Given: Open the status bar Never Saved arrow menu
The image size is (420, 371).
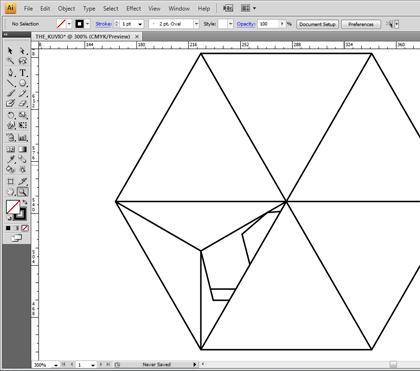Looking at the screenshot, I should pyautogui.click(x=195, y=364).
